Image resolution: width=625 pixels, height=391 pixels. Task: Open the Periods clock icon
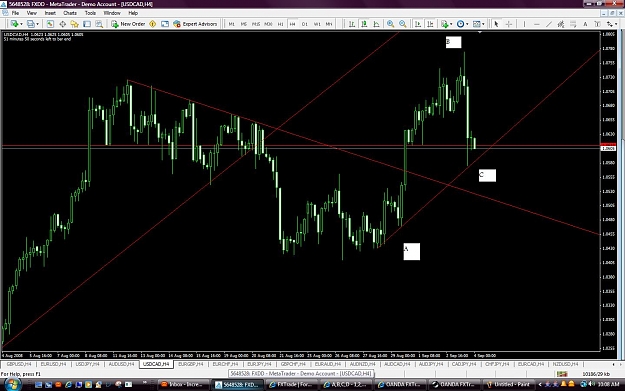[460, 24]
